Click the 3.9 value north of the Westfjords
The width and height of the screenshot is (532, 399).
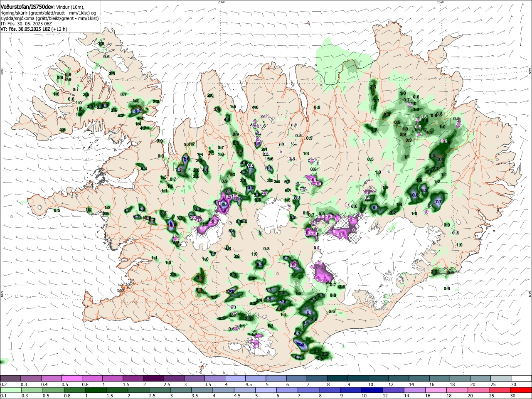[x=101, y=44]
